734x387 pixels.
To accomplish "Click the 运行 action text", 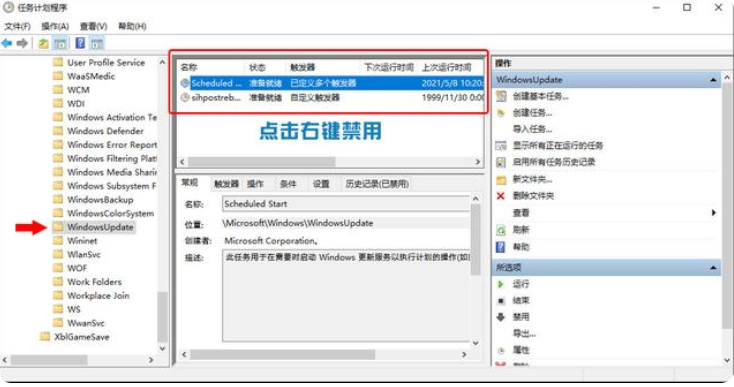I will [x=521, y=284].
